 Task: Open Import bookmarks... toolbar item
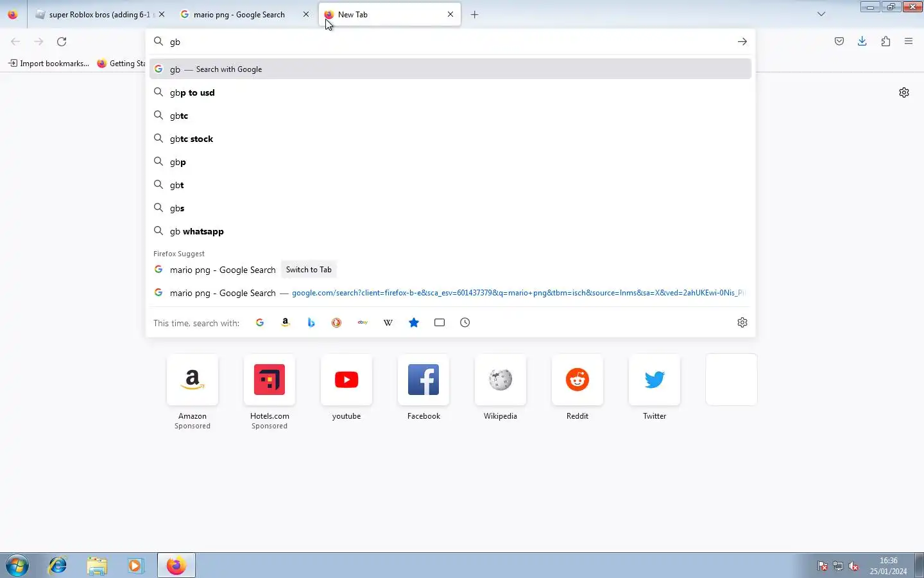click(x=49, y=63)
